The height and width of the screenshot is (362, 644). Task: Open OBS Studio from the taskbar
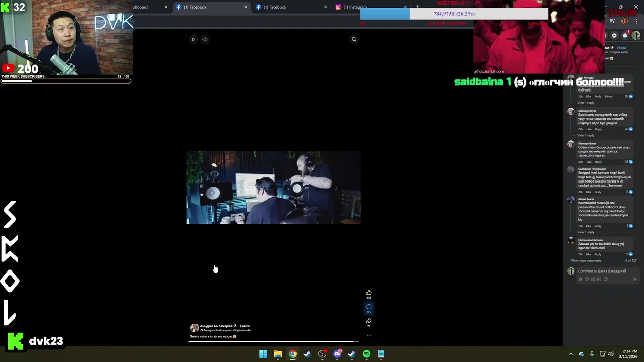[x=323, y=354]
